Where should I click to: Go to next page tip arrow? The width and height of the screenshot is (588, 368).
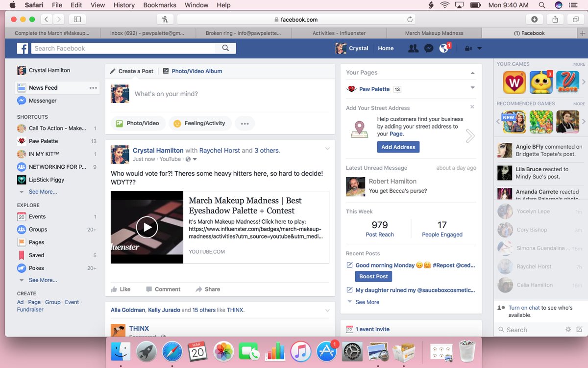(470, 136)
